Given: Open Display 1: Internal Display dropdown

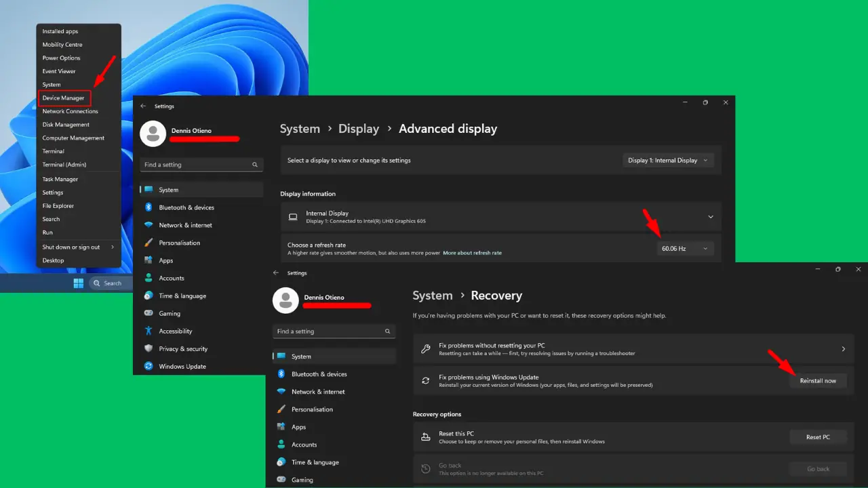Looking at the screenshot, I should coord(668,161).
